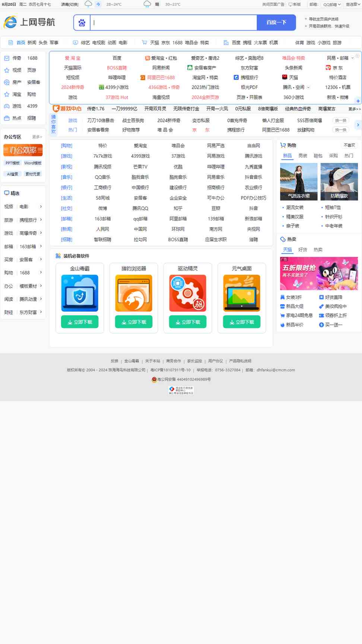Switch city via 济南[切换]

[x=70, y=4]
